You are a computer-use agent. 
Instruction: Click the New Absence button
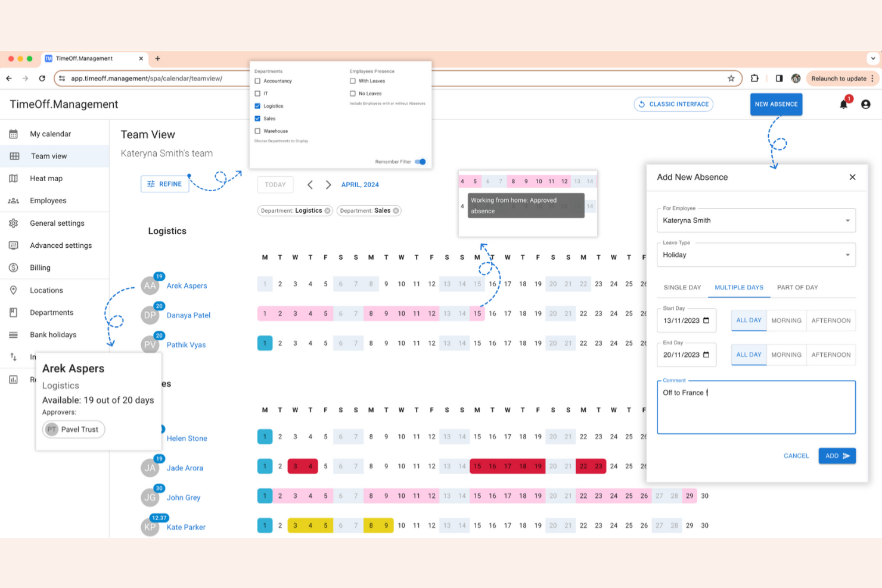click(776, 104)
